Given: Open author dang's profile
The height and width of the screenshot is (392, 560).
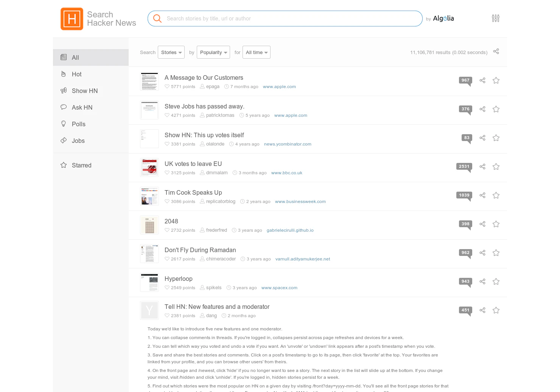Looking at the screenshot, I should pyautogui.click(x=212, y=316).
